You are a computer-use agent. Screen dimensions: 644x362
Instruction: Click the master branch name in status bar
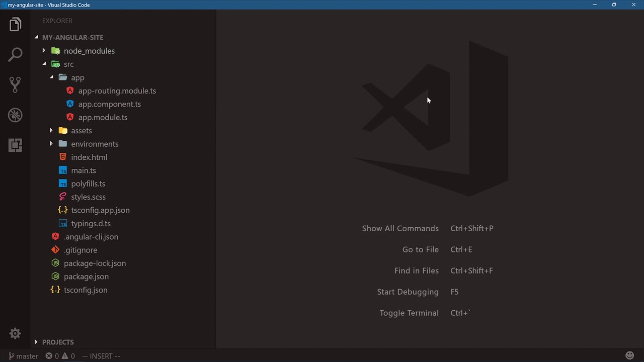(27, 356)
